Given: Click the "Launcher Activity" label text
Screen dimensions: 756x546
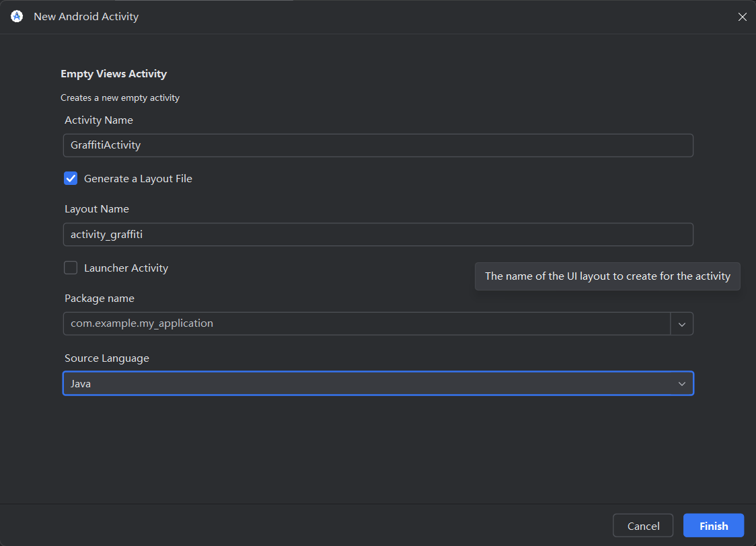Looking at the screenshot, I should [x=126, y=268].
